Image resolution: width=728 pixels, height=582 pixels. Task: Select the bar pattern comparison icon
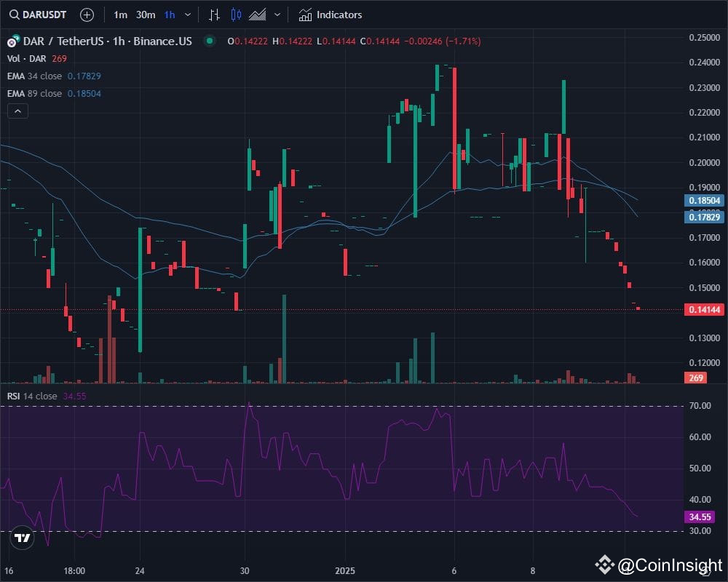click(x=213, y=15)
